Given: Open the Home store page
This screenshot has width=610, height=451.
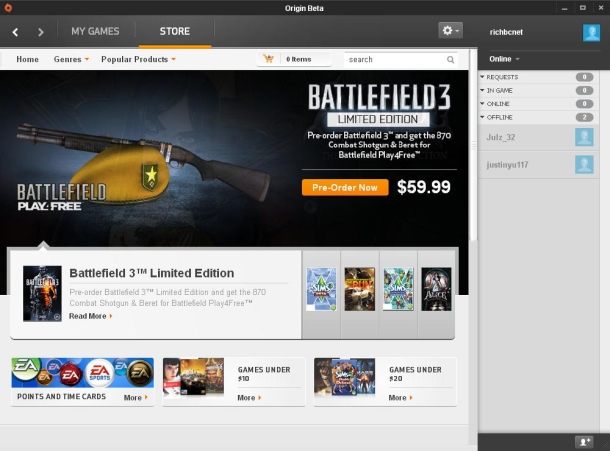Looking at the screenshot, I should pos(27,59).
